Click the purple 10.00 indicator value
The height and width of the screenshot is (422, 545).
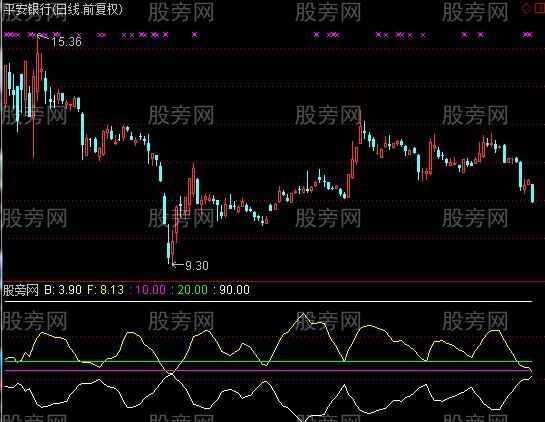point(150,290)
